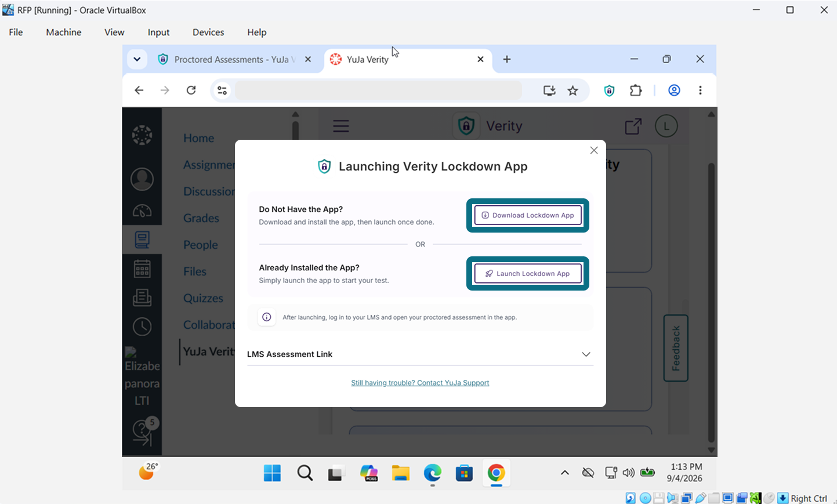Open the Feedback side tab

tap(676, 348)
